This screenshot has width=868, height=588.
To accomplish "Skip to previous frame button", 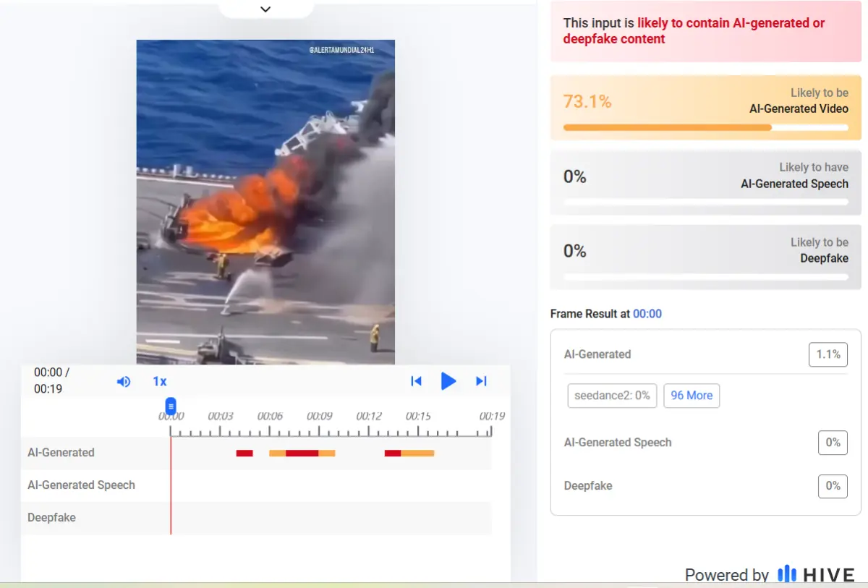I will [416, 381].
